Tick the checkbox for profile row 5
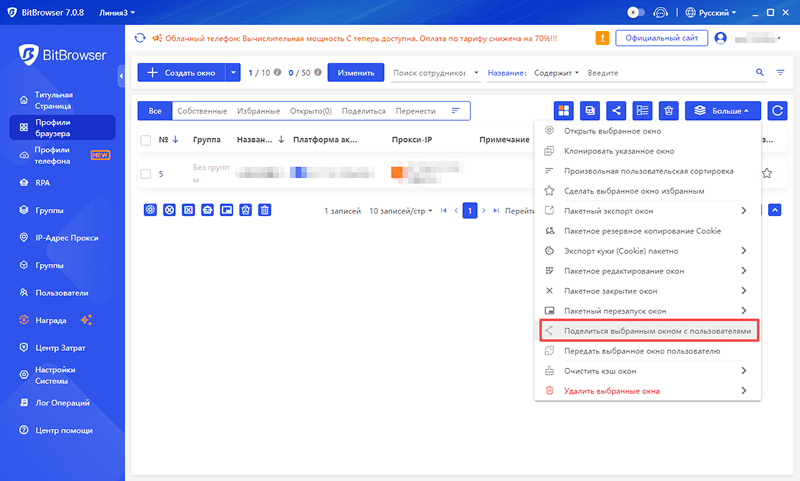 tap(146, 174)
